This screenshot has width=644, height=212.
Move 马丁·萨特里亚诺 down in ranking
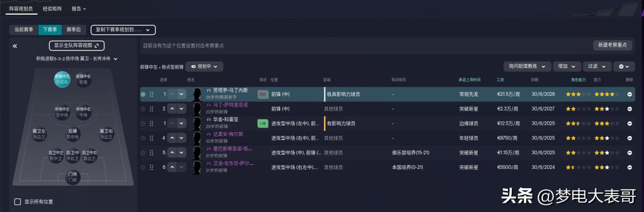point(181,109)
